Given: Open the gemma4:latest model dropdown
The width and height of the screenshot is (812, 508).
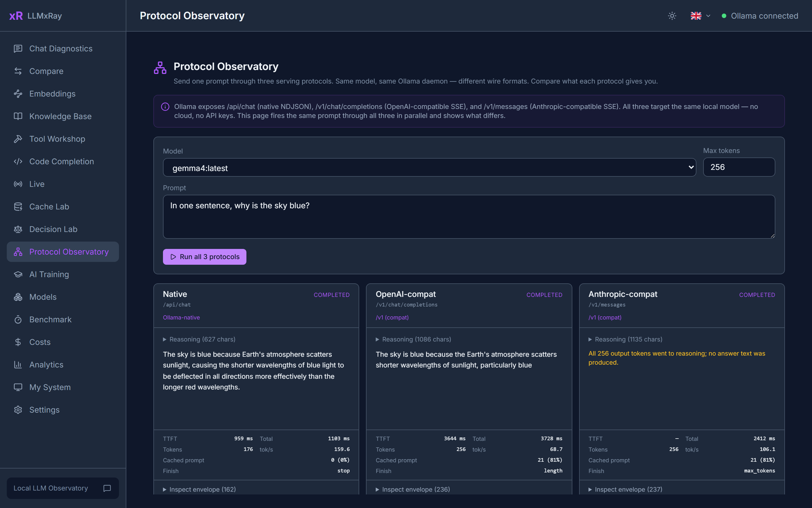Looking at the screenshot, I should click(429, 168).
